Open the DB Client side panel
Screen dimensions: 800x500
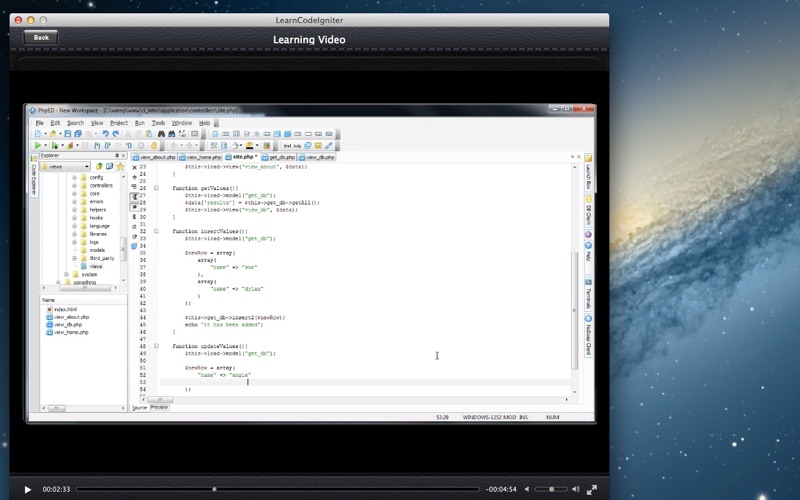588,210
